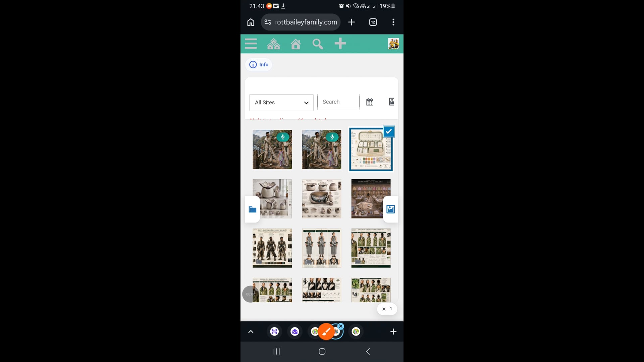
Task: Focus the Search text field
Action: pyautogui.click(x=338, y=102)
